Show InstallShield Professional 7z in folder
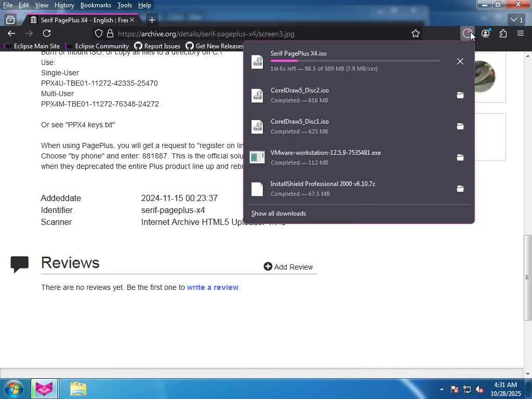This screenshot has height=399, width=532. click(x=460, y=189)
